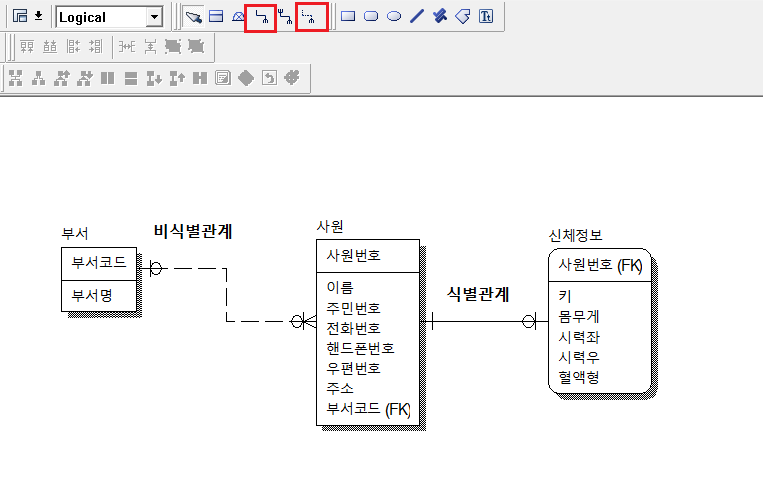Select the pointer selection tool
This screenshot has height=479, width=763.
pos(193,17)
